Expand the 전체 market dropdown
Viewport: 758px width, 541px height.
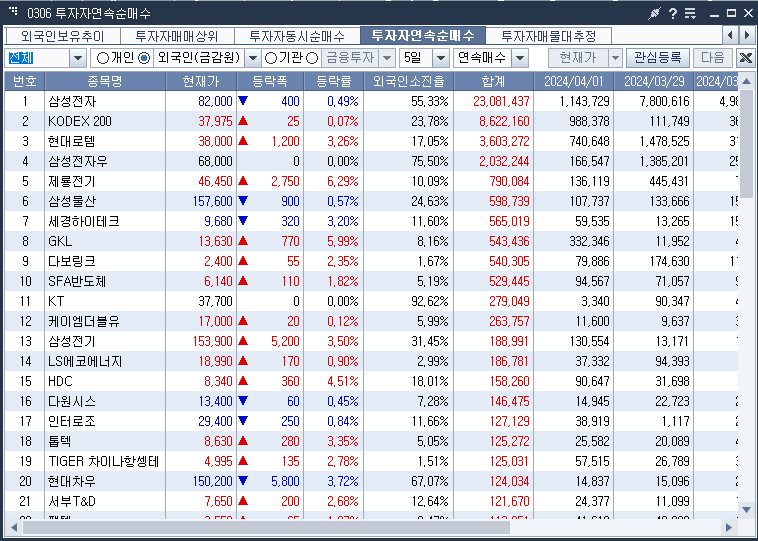pyautogui.click(x=78, y=58)
